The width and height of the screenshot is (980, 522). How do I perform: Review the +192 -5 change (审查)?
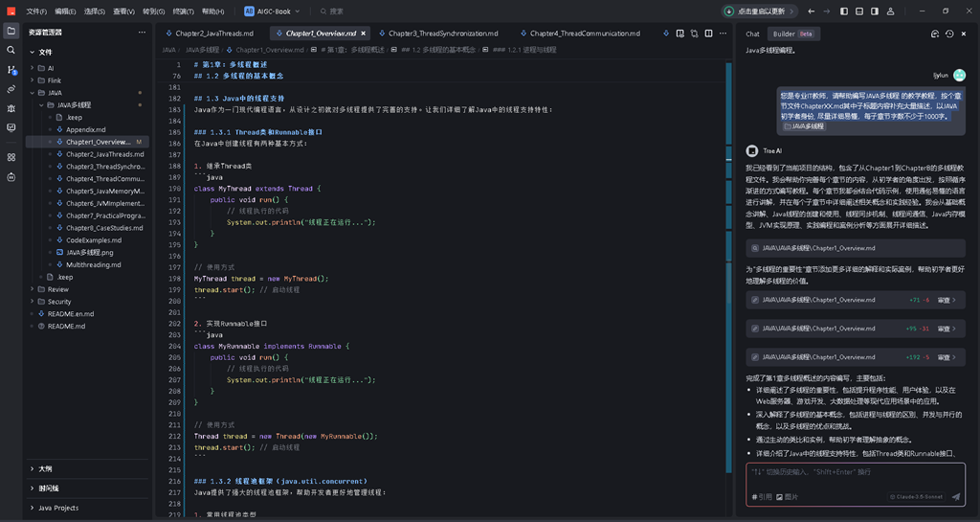(x=947, y=357)
